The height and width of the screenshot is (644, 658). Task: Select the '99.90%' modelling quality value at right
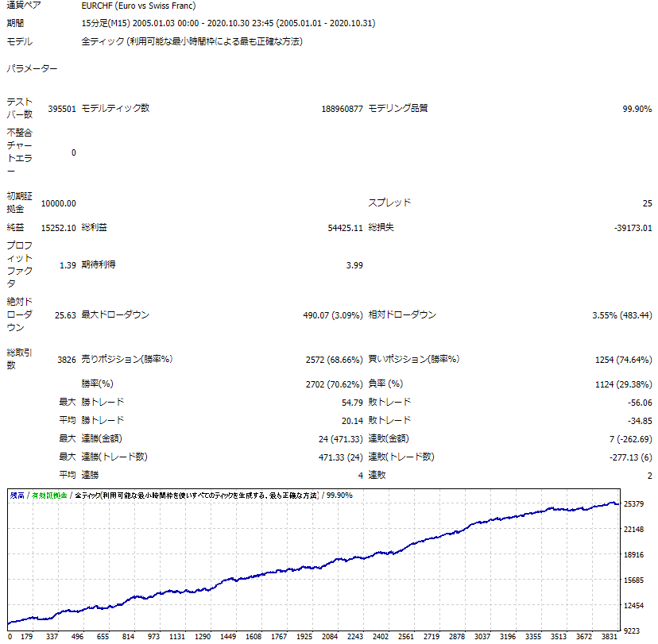coord(637,109)
